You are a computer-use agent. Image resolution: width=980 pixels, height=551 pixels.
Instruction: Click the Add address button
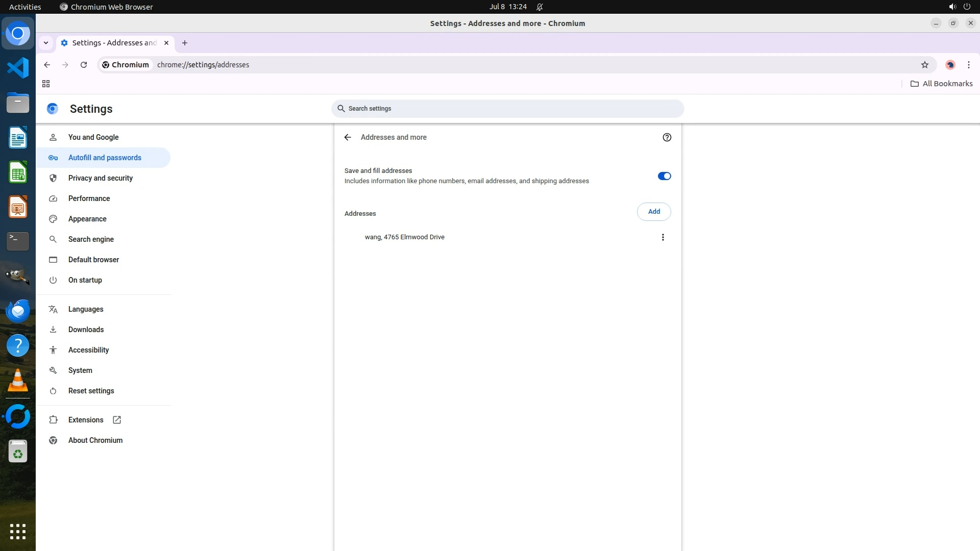[653, 212]
